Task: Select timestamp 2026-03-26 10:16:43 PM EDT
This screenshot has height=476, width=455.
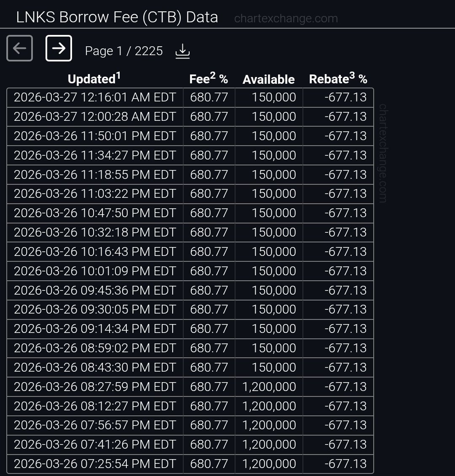Action: (95, 252)
